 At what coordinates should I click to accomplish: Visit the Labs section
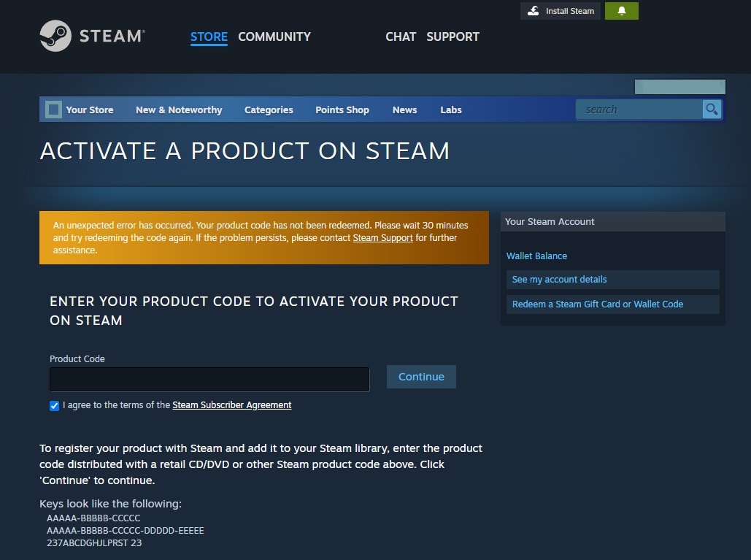point(450,110)
